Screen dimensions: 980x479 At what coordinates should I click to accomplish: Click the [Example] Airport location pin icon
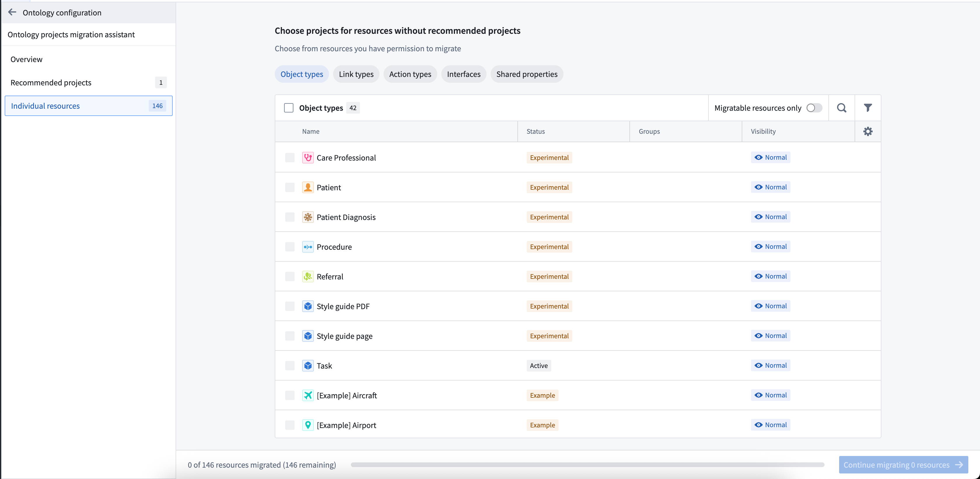coord(308,425)
